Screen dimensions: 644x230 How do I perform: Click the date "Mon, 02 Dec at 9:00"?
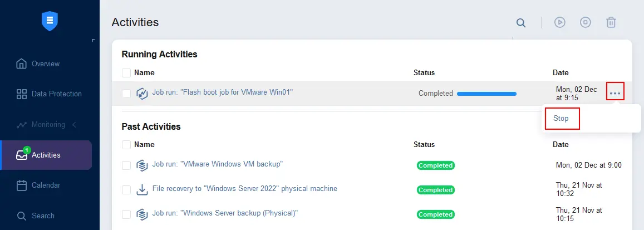[588, 165]
